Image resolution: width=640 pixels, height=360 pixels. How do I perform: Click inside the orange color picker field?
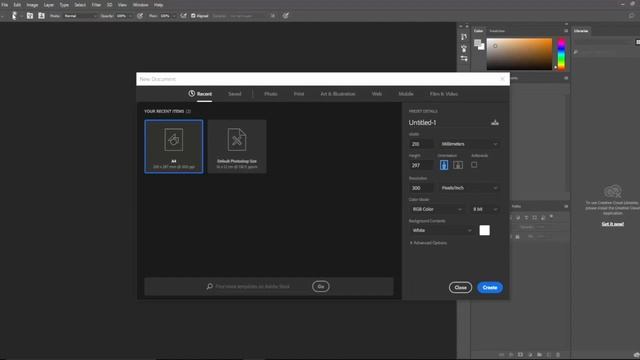[519, 54]
